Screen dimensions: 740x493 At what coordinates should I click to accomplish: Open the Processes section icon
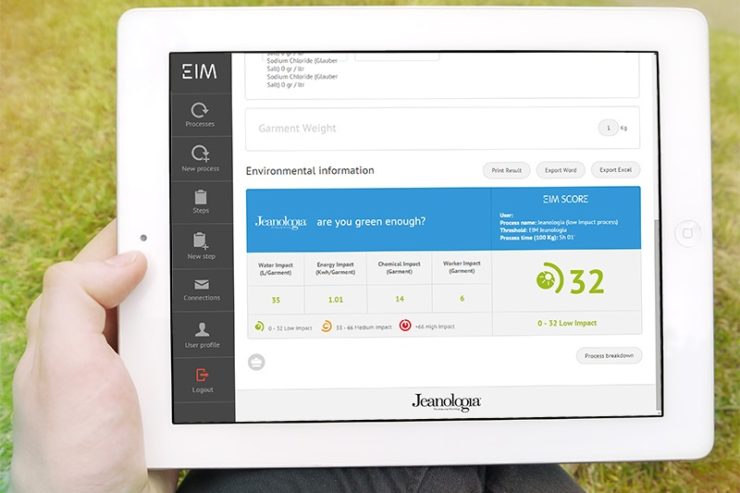point(200,110)
